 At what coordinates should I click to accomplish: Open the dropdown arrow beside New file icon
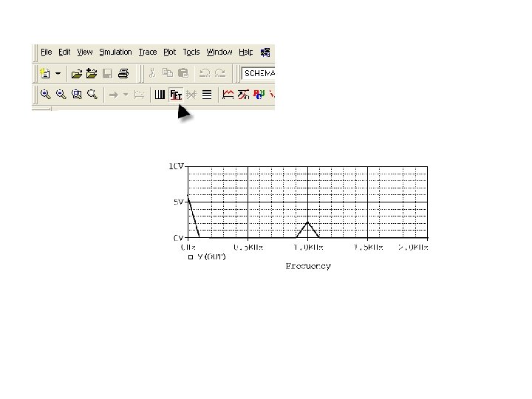pos(58,73)
